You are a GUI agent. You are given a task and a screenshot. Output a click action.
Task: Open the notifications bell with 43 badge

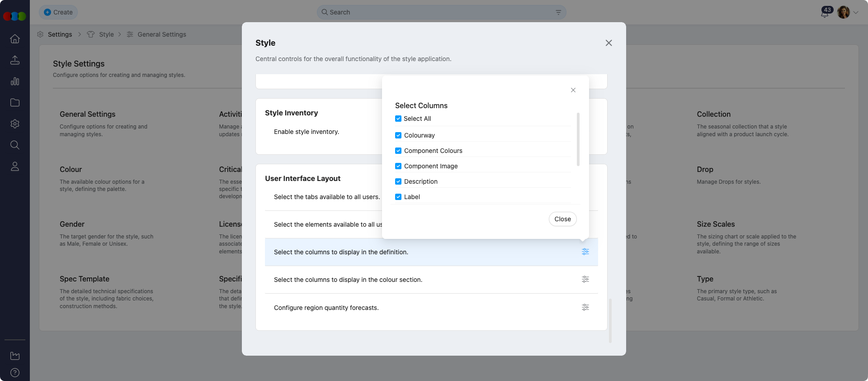coord(825,13)
